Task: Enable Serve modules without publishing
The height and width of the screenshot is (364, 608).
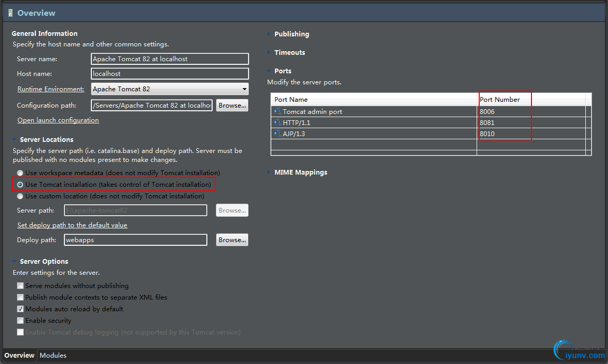Action: (20, 286)
